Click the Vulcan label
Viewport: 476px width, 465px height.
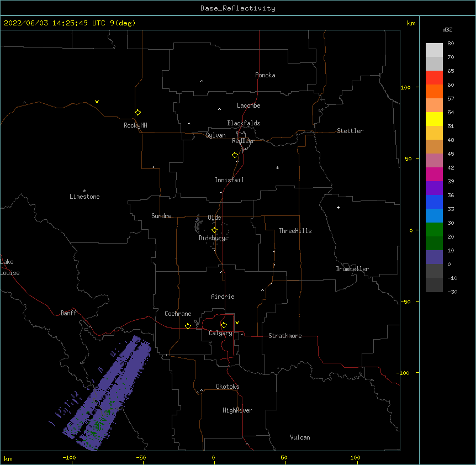(x=300, y=437)
